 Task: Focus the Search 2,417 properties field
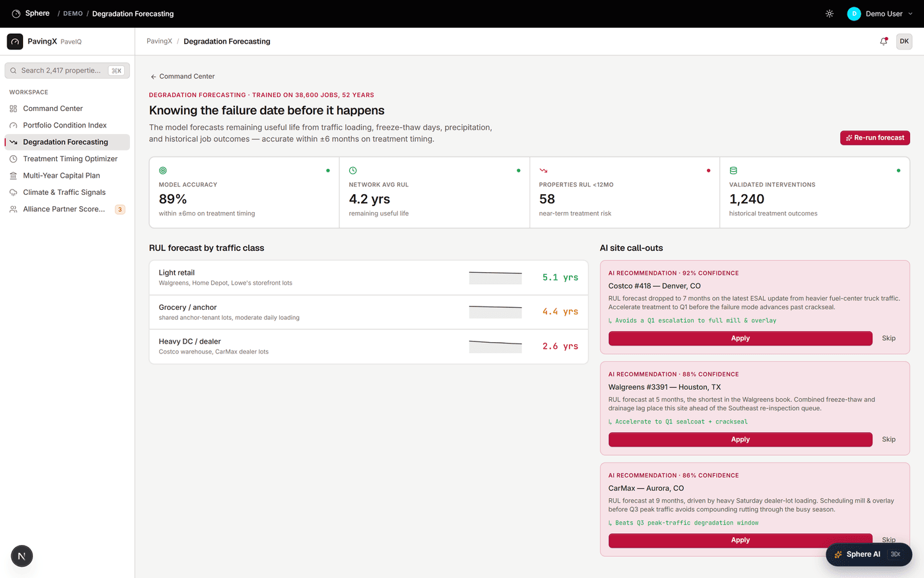click(x=67, y=71)
